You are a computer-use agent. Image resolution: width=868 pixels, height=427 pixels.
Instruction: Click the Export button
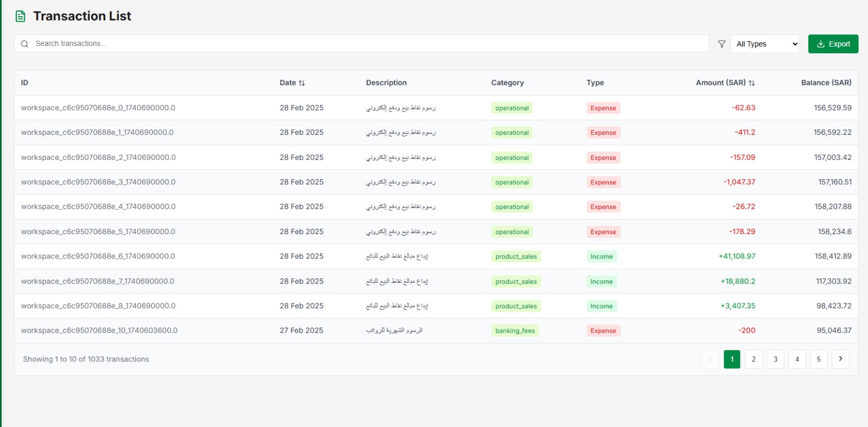(833, 44)
